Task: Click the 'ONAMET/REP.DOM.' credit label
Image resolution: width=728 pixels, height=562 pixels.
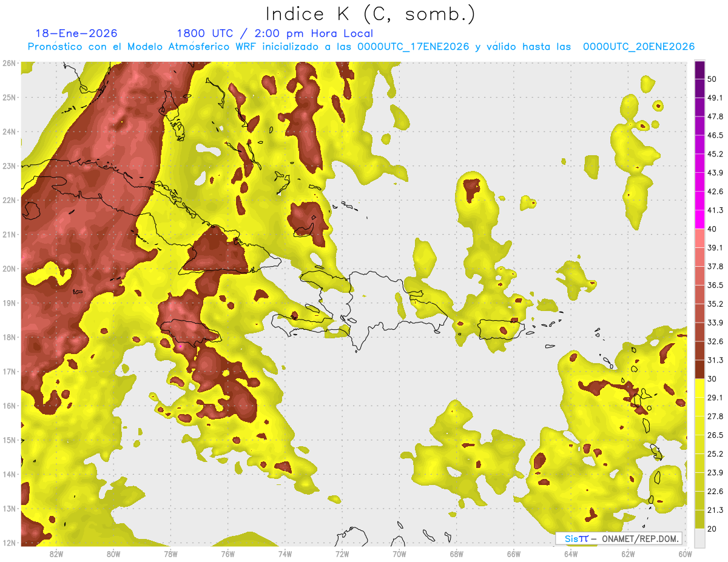Action: click(x=639, y=538)
